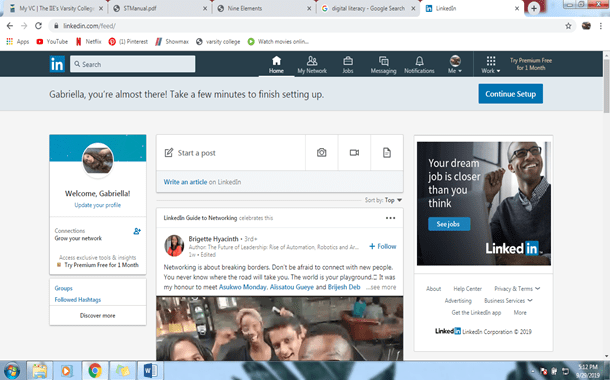Click the add connections person icon
Image resolution: width=610 pixels, height=380 pixels.
click(x=137, y=231)
